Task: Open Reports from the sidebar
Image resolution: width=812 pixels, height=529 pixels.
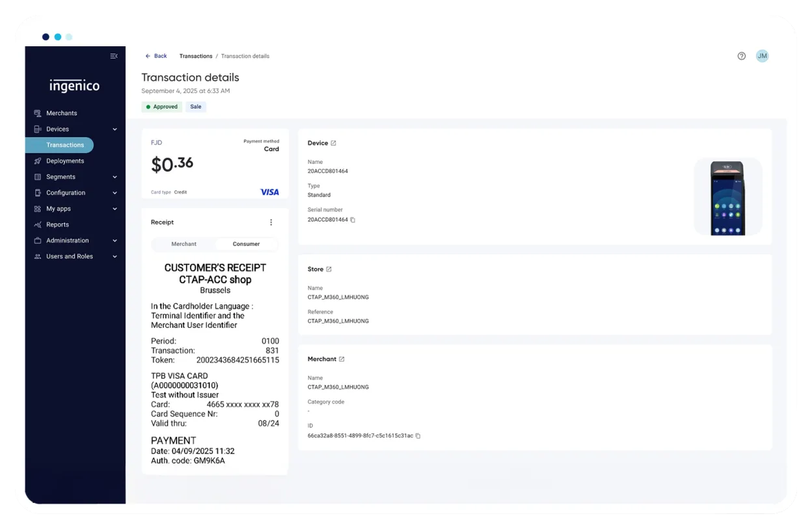Action: [x=57, y=224]
